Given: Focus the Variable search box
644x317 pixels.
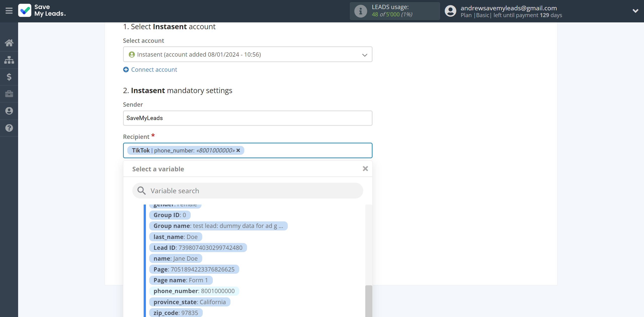Looking at the screenshot, I should point(248,191).
